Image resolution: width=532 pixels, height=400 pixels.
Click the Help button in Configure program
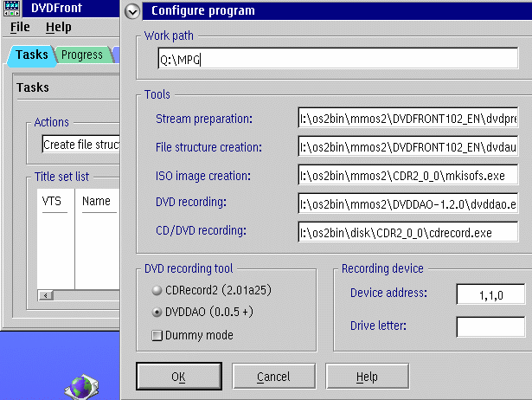click(x=367, y=377)
